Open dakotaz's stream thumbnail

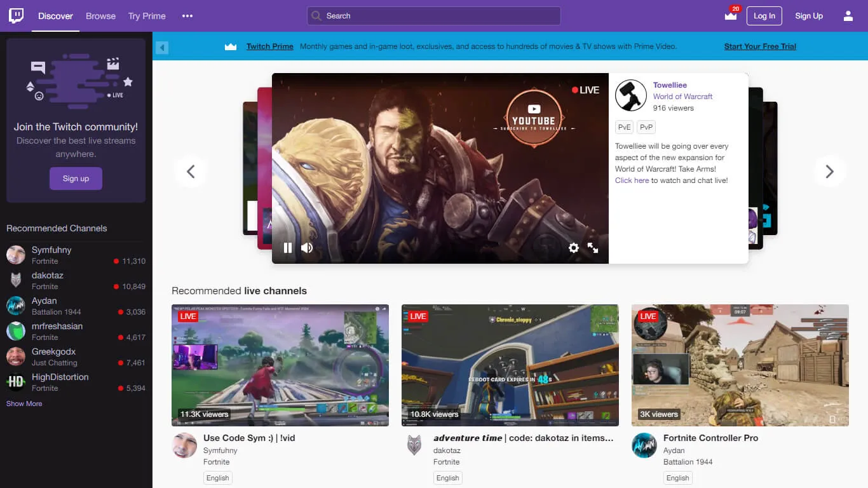(x=510, y=365)
